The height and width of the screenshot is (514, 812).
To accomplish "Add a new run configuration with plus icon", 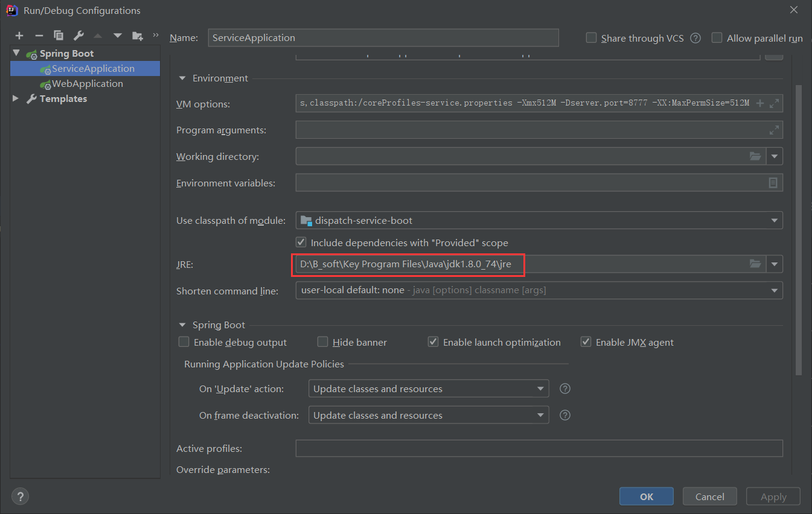I will click(19, 35).
